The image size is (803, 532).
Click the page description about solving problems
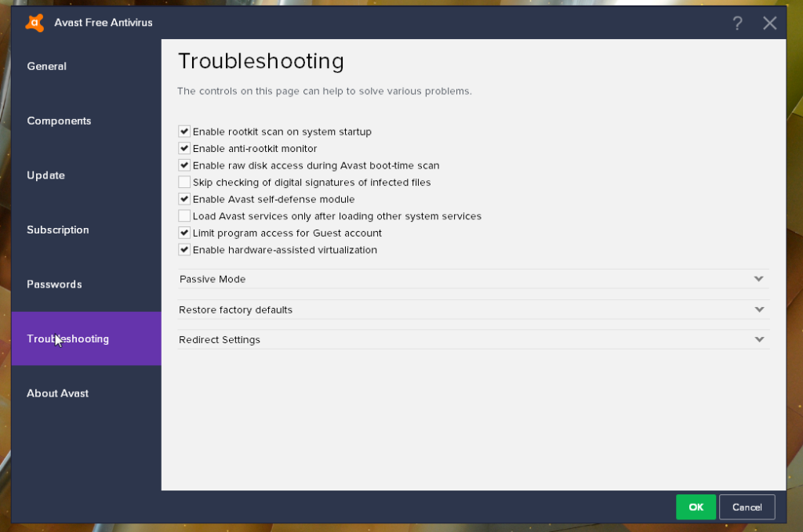point(324,91)
